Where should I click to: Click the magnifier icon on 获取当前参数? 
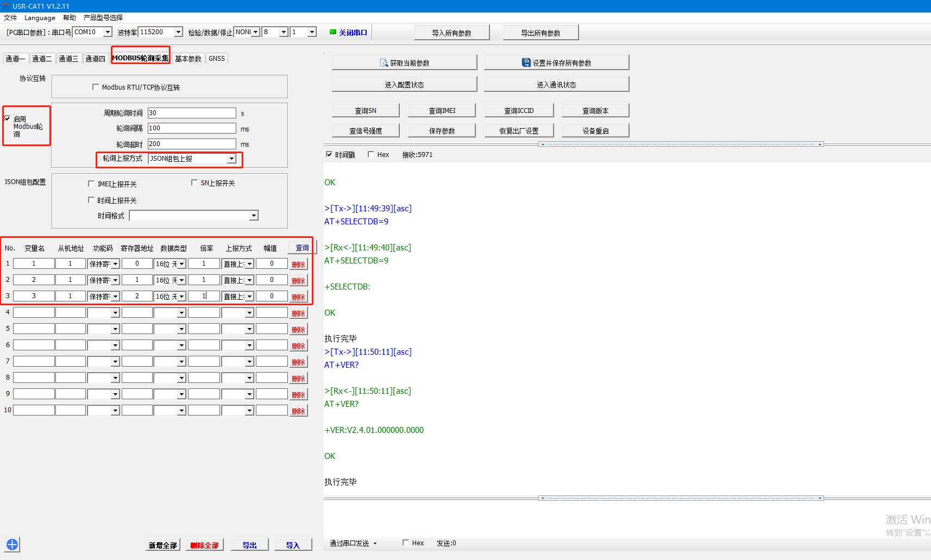coord(383,63)
